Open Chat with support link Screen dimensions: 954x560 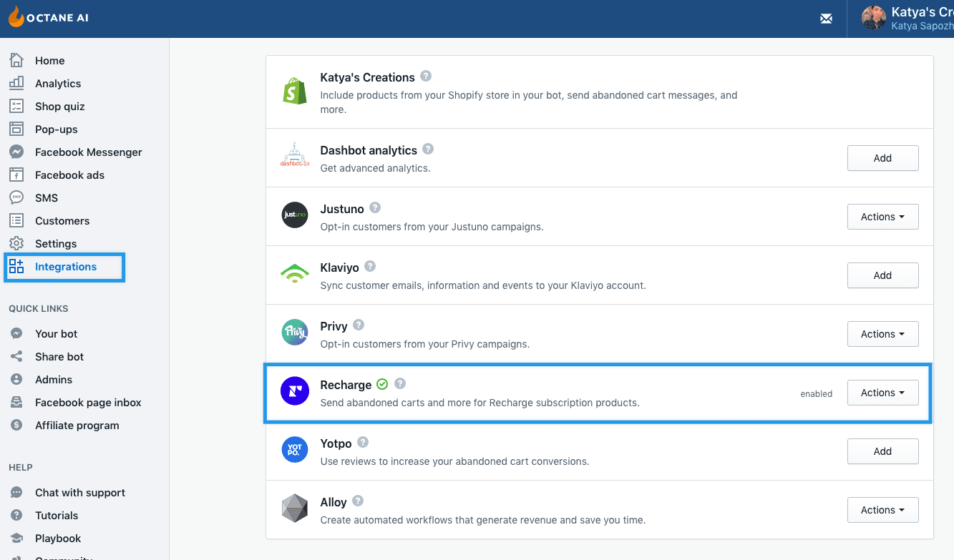[79, 493]
